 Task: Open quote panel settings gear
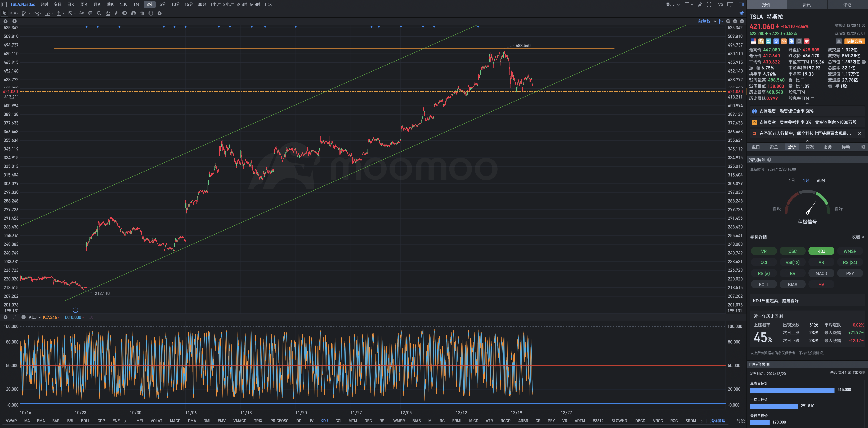[863, 147]
